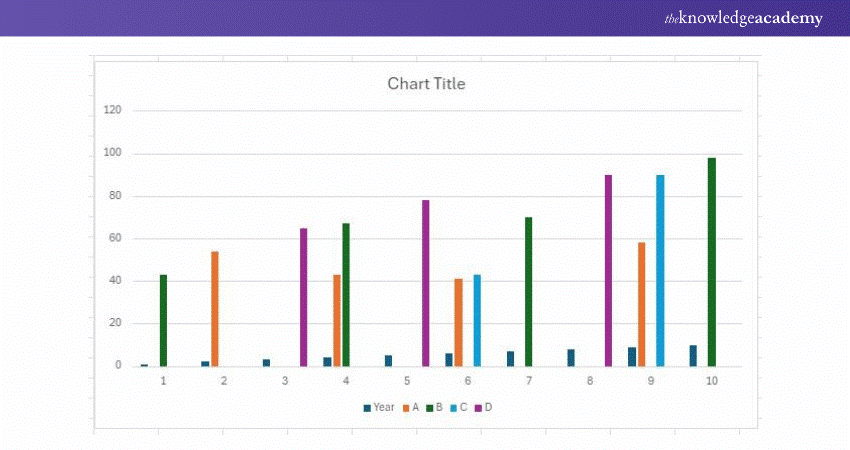
Task: Open The Knowledge Academy logo
Action: (x=744, y=18)
